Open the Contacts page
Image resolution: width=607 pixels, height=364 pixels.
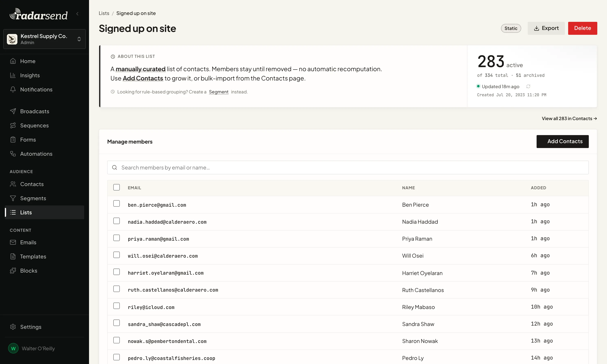(x=44, y=184)
